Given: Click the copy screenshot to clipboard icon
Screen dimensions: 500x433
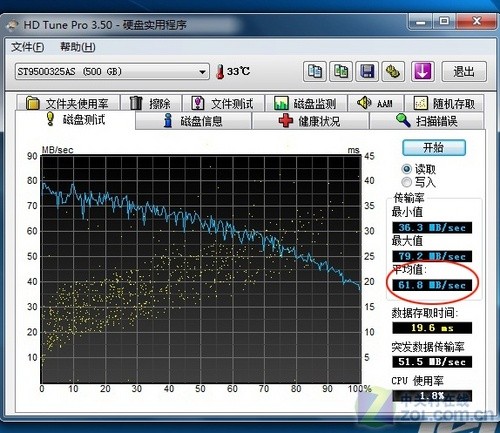Looking at the screenshot, I should coord(341,71).
